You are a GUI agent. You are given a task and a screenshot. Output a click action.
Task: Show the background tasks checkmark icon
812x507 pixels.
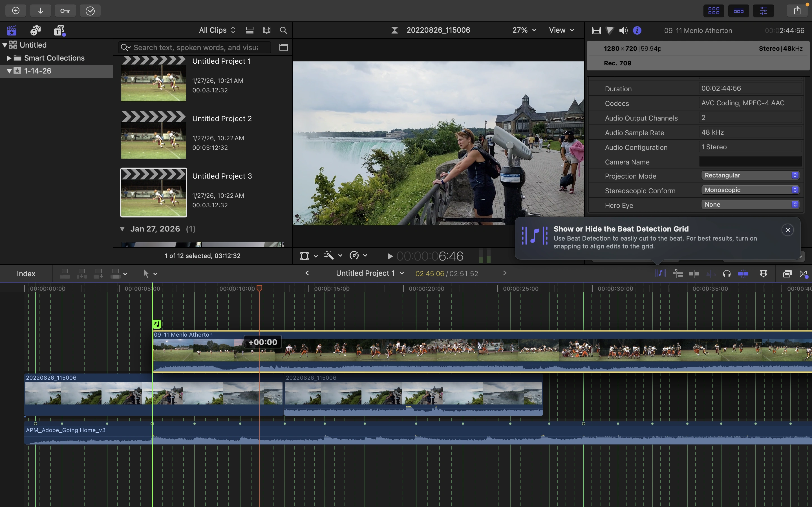click(90, 11)
